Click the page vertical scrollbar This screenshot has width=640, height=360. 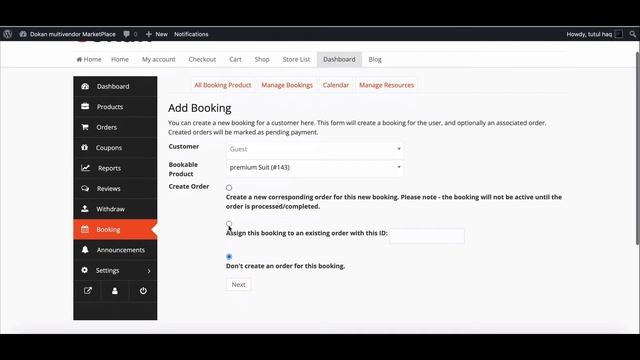[x=638, y=149]
